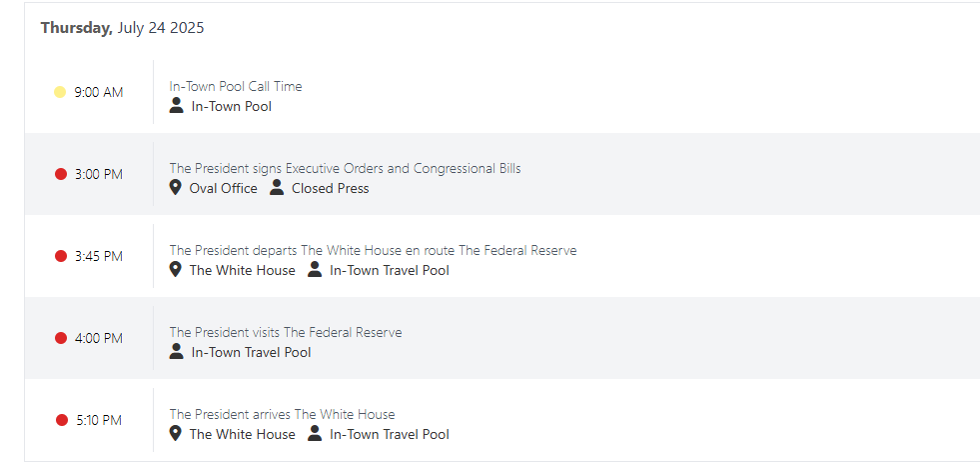Open President signs Executive Orders event
The width and height of the screenshot is (980, 468).
click(345, 168)
